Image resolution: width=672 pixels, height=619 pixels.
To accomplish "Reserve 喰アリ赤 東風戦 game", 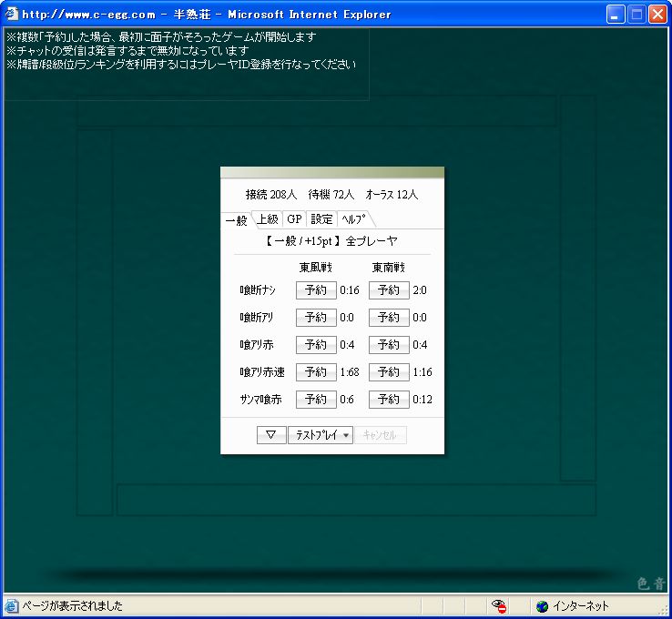I will tap(316, 345).
